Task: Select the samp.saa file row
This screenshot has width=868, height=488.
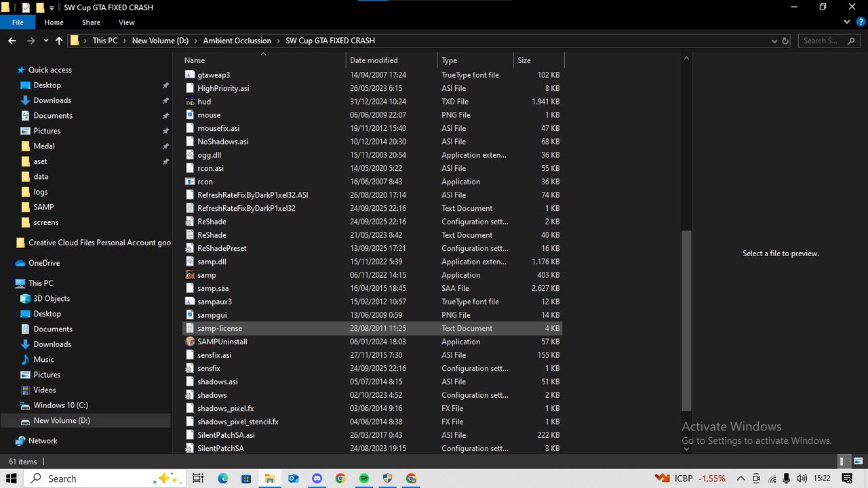Action: click(373, 288)
